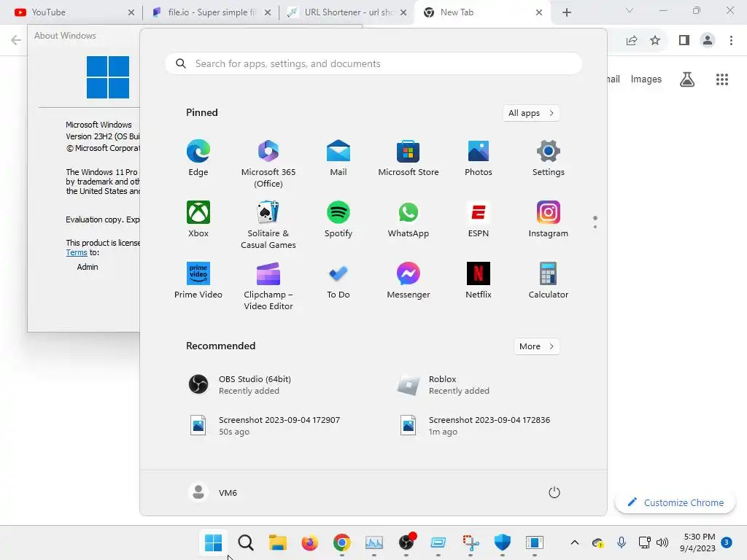Open Settings from the Start menu

click(549, 158)
